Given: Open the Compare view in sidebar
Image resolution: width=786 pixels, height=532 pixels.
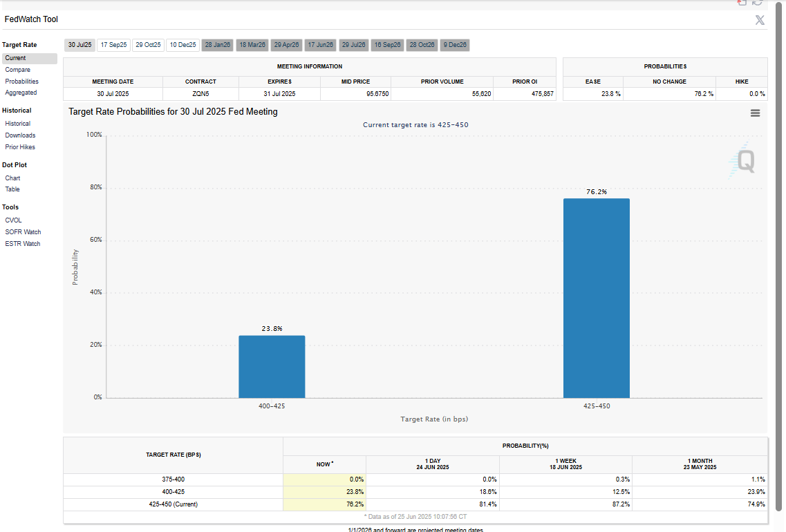Looking at the screenshot, I should coord(18,70).
